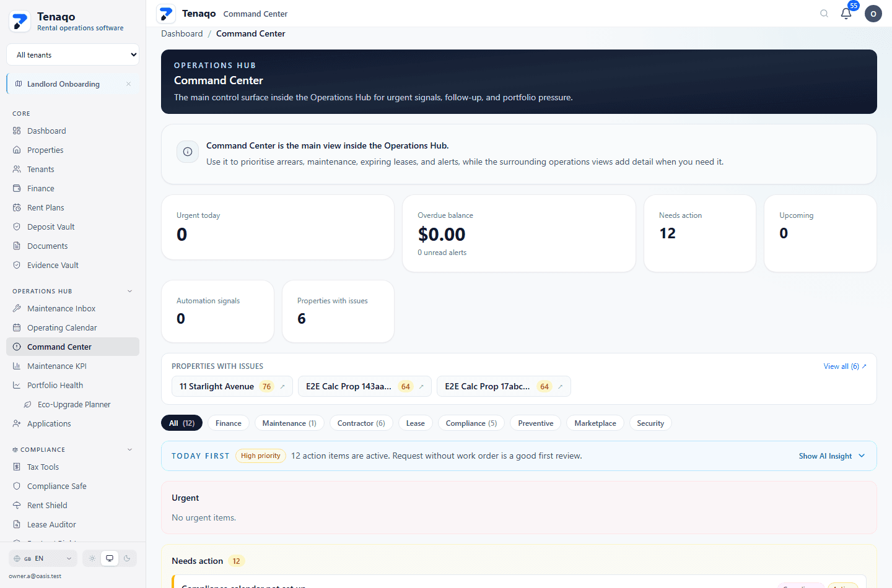Screen dimensions: 892x588
Task: Select the Contractor (6) filter tab
Action: [x=361, y=423]
